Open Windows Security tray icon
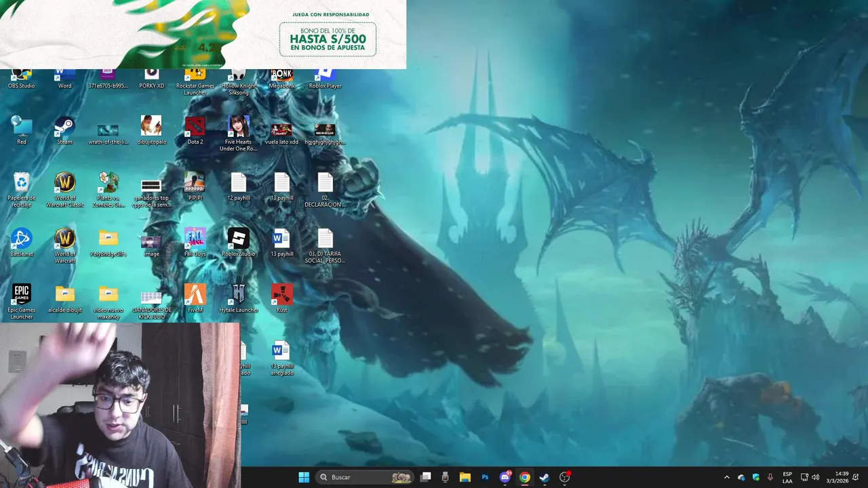The image size is (868, 488). tap(755, 477)
